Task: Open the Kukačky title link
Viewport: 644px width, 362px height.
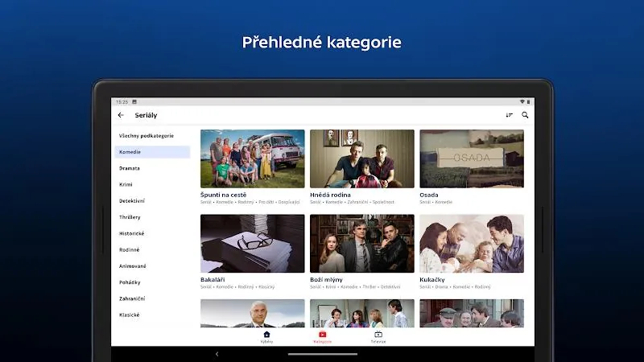Action: click(432, 279)
